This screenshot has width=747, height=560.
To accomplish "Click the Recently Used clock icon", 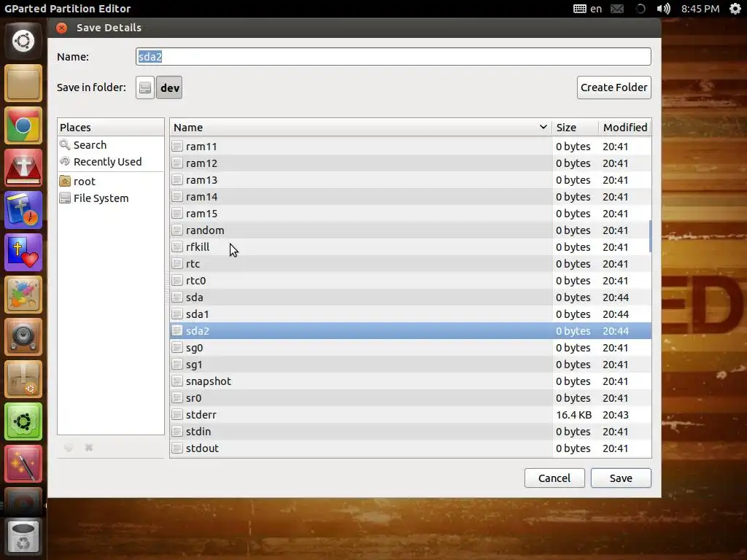I will click(x=65, y=161).
